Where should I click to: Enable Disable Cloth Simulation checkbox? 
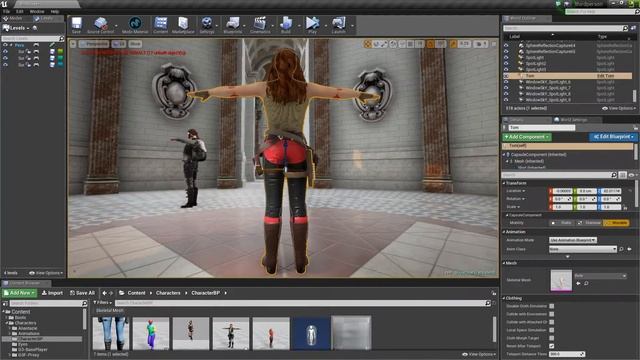click(x=551, y=306)
